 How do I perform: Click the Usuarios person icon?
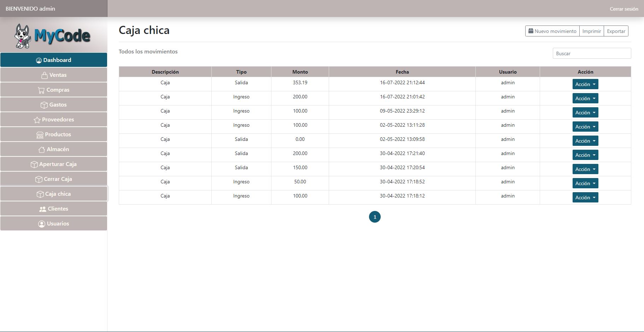[42, 224]
